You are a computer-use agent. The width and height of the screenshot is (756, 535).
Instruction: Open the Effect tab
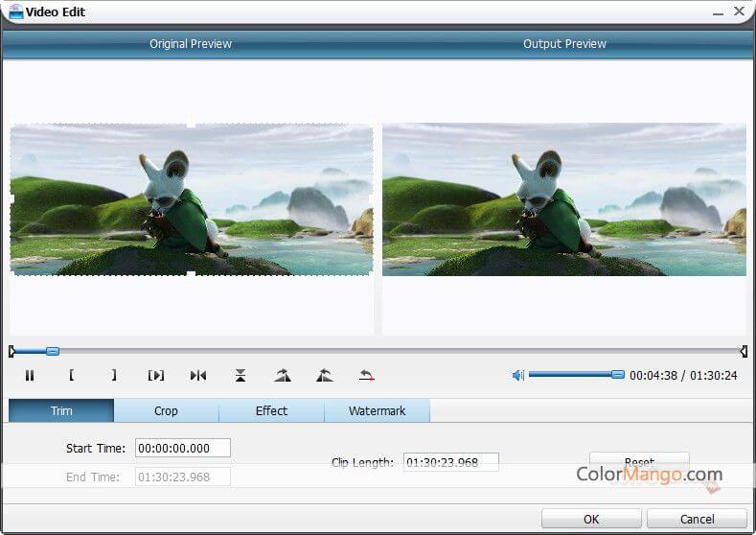pos(271,411)
